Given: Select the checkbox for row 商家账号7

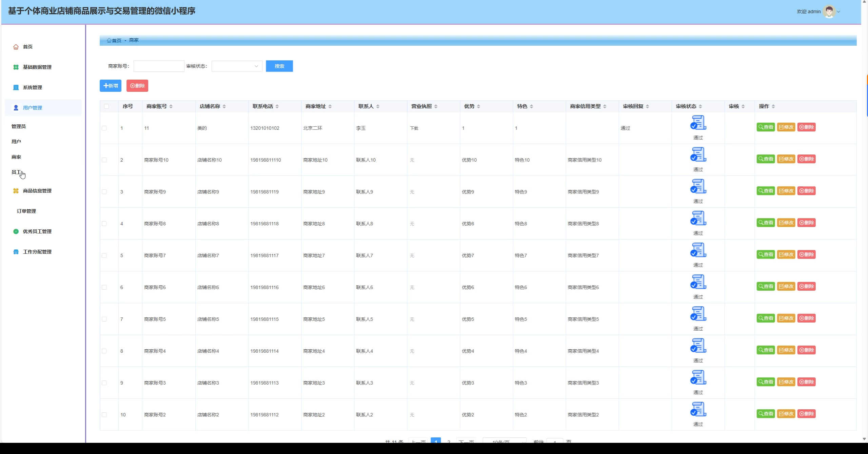Looking at the screenshot, I should 104,255.
